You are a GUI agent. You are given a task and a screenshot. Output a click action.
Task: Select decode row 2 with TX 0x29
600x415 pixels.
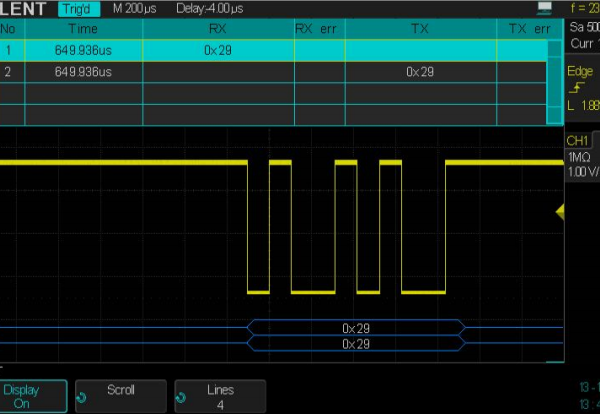(x=420, y=72)
